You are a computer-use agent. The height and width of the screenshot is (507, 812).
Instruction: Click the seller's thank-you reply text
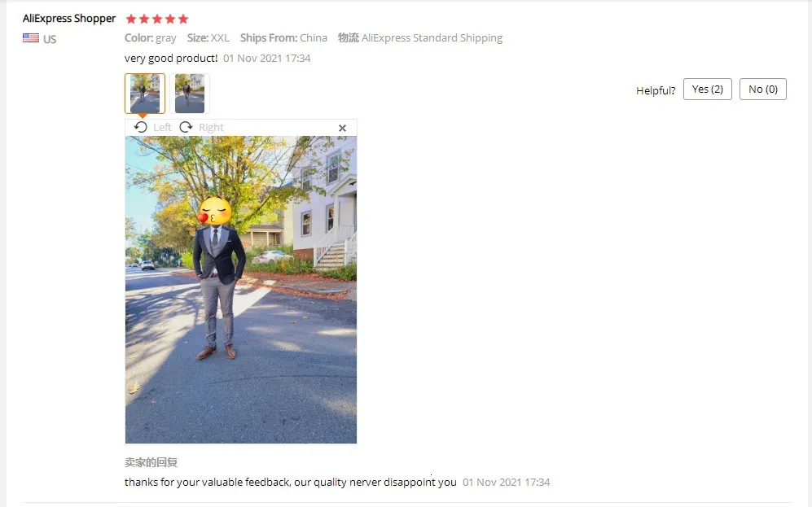pyautogui.click(x=291, y=482)
